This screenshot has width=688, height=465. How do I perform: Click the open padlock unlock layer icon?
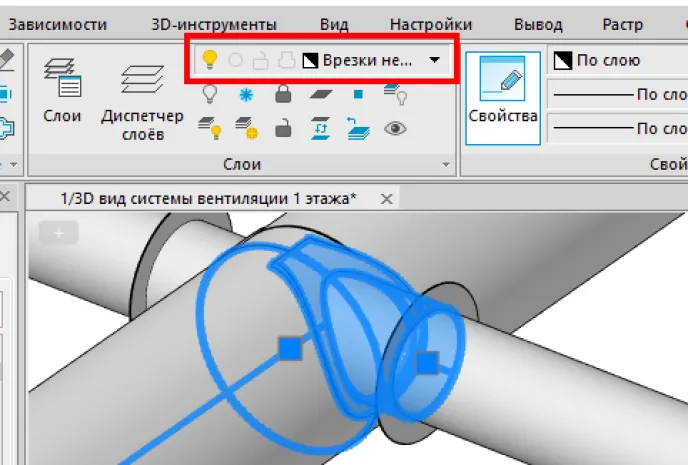pyautogui.click(x=283, y=129)
